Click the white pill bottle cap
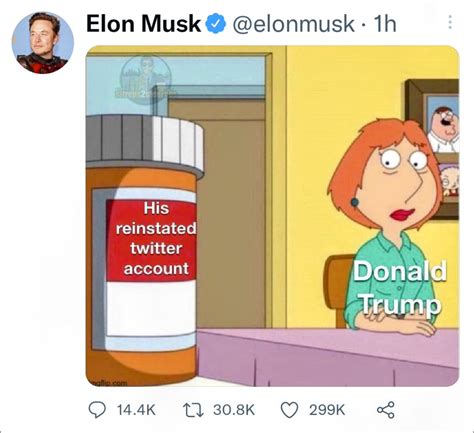 click(x=145, y=143)
